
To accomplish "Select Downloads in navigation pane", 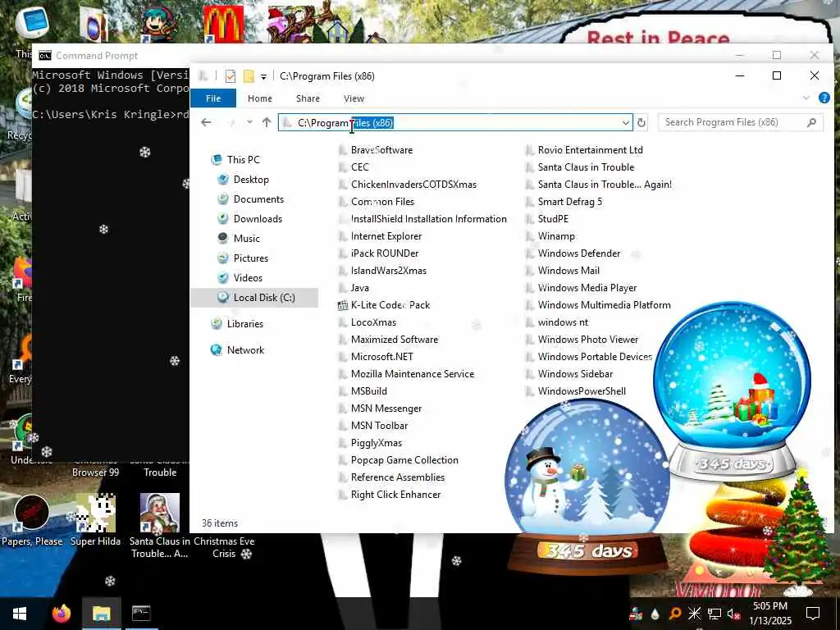I will click(258, 218).
